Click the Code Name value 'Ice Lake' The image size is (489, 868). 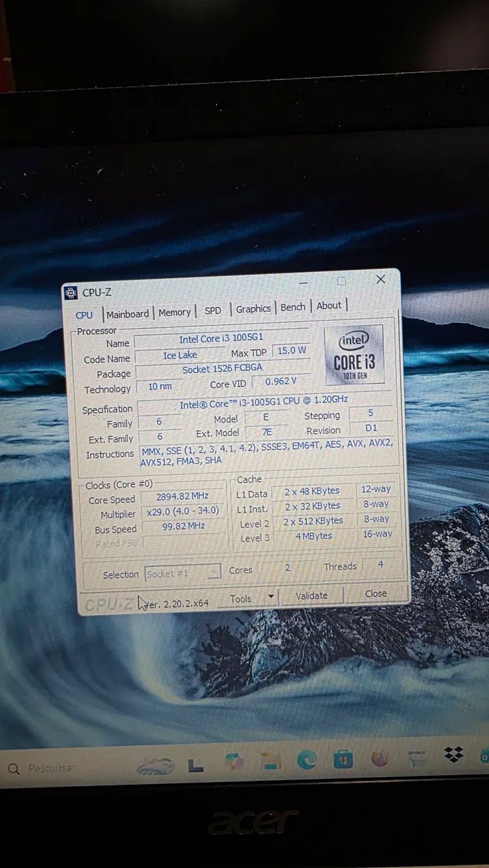coord(180,355)
